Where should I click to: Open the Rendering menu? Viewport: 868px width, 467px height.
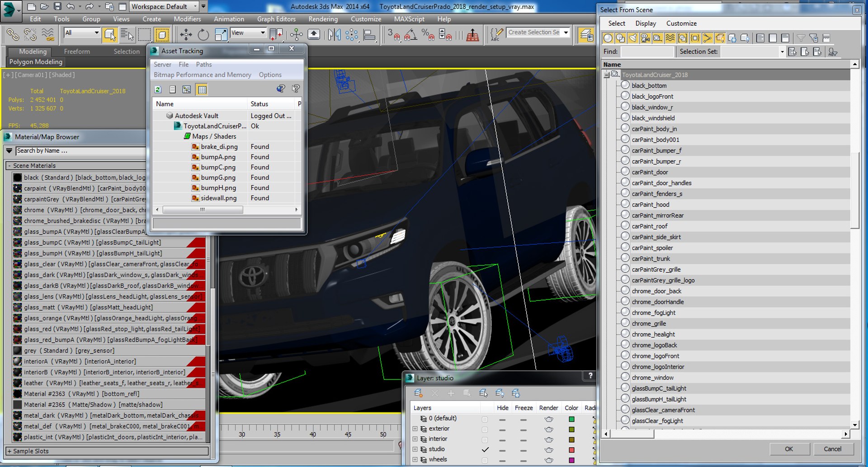(323, 19)
